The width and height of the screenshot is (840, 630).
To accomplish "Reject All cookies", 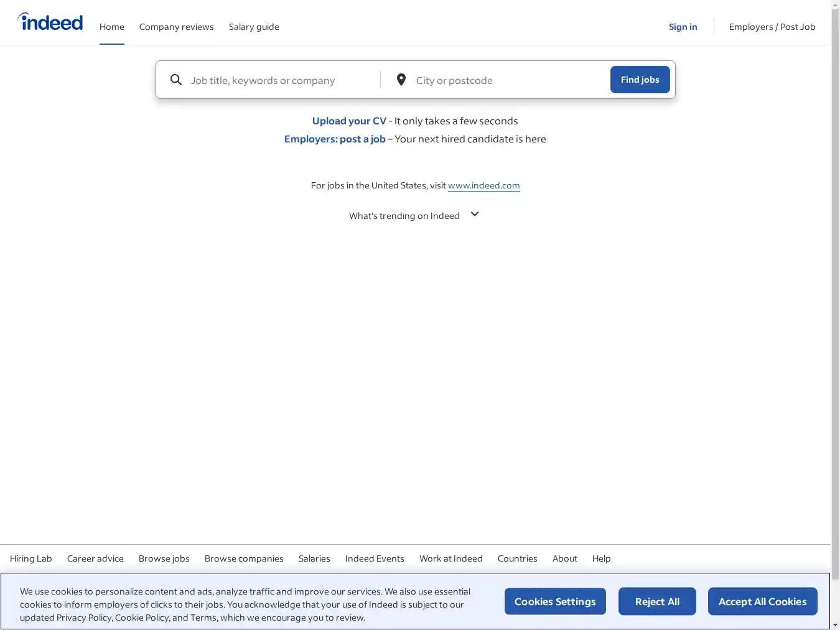I will pyautogui.click(x=657, y=601).
